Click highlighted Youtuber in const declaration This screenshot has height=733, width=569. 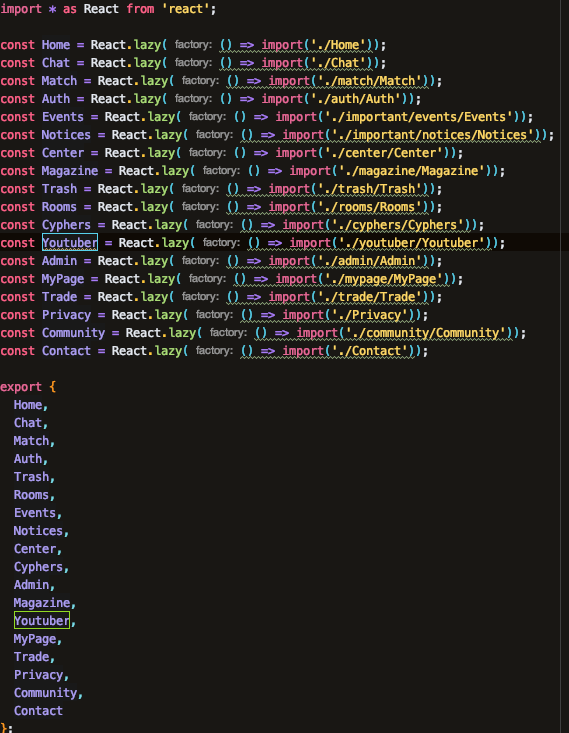(x=70, y=243)
